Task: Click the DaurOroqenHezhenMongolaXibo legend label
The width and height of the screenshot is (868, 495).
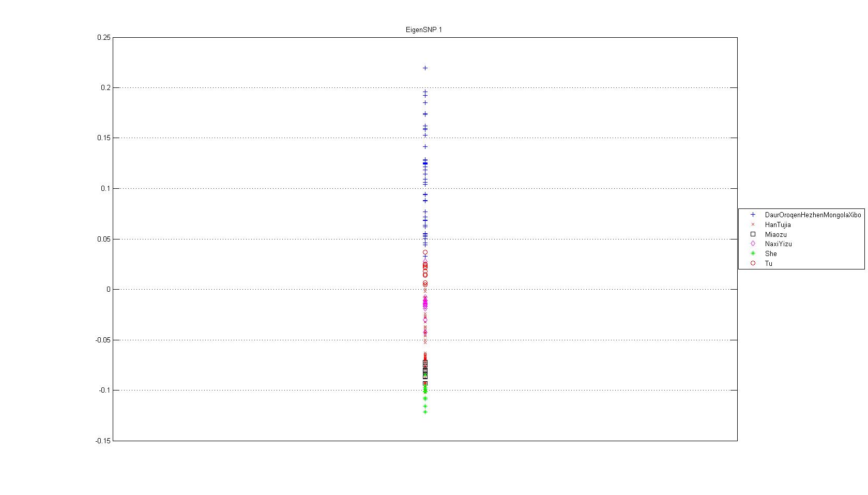Action: click(x=813, y=215)
